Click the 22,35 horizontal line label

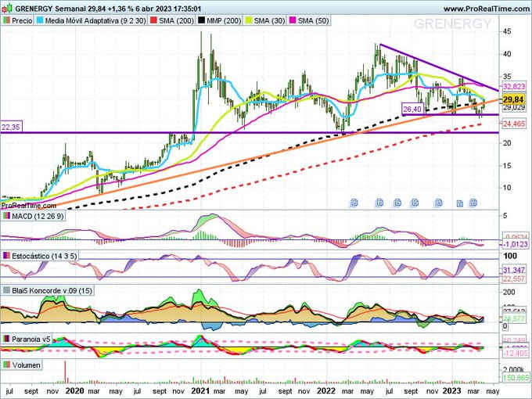11,128
